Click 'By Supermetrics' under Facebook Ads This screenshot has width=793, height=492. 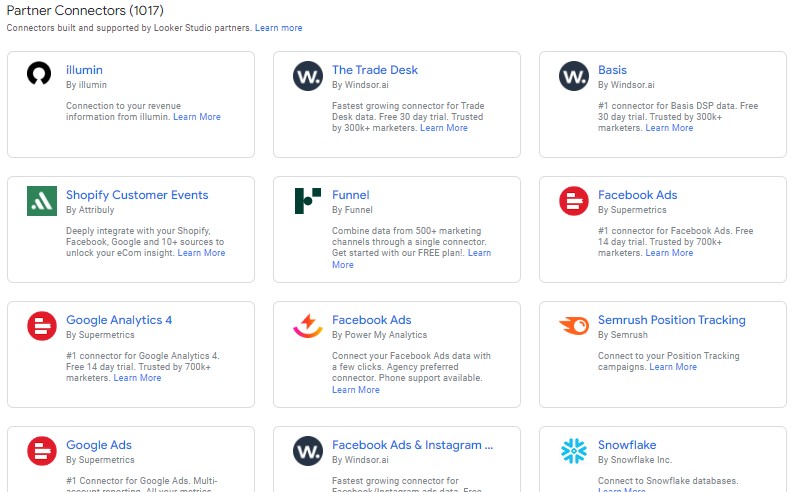tap(632, 210)
